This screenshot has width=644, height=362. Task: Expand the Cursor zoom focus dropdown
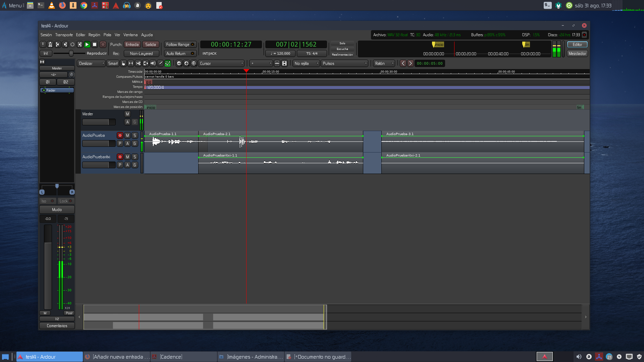coord(221,63)
